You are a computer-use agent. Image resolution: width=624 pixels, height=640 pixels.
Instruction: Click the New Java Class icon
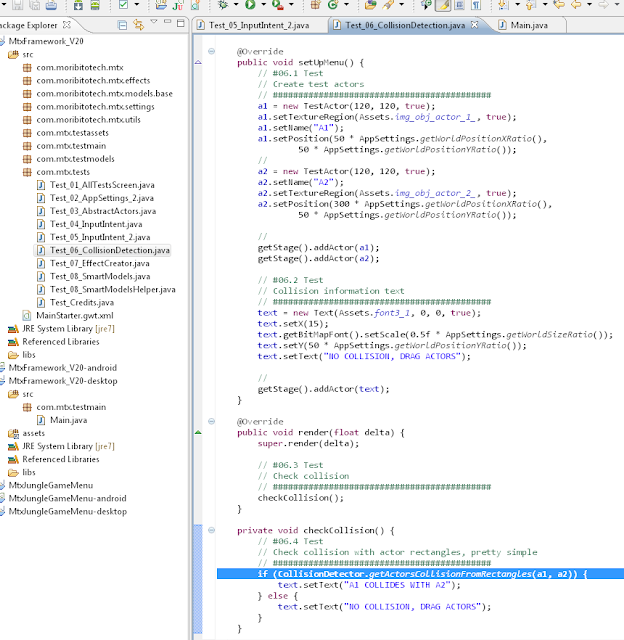(x=333, y=4)
